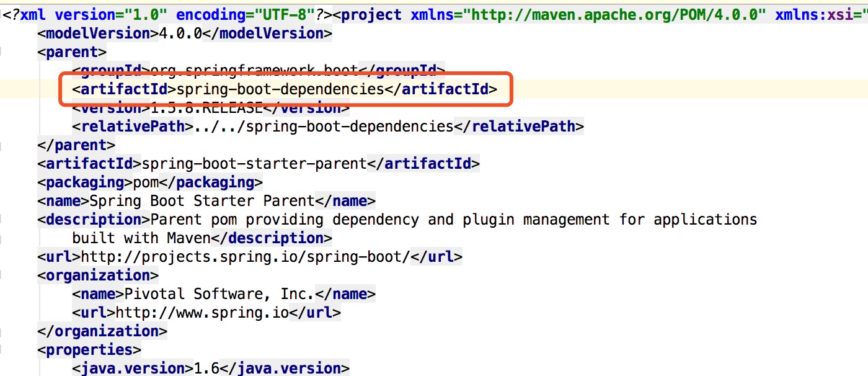Click the name value 'Spring Boot Starter Parent'
Image resolution: width=868 pixels, height=376 pixels.
(x=202, y=201)
